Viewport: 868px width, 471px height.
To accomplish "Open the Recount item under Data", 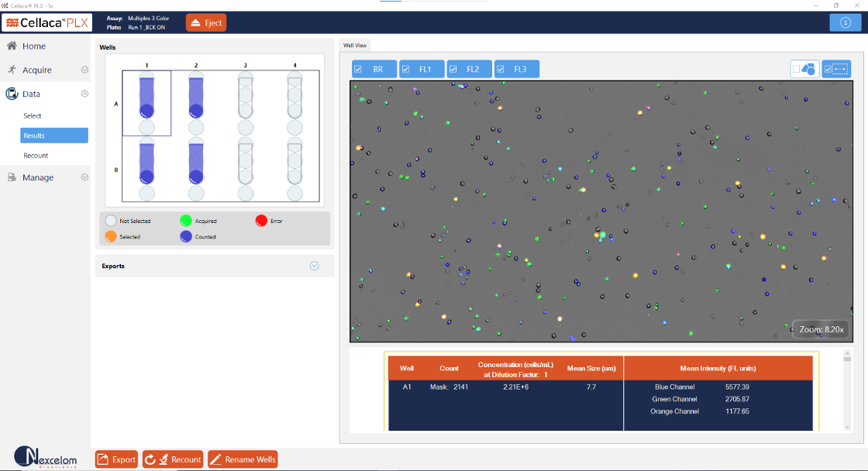I will 36,156.
